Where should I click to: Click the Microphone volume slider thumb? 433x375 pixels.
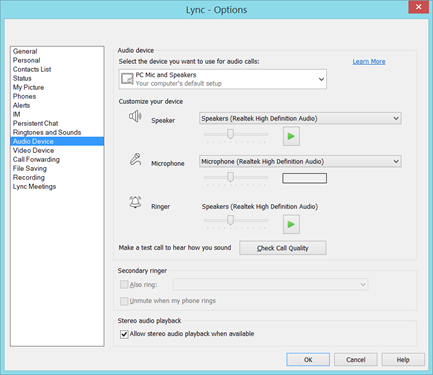click(230, 177)
